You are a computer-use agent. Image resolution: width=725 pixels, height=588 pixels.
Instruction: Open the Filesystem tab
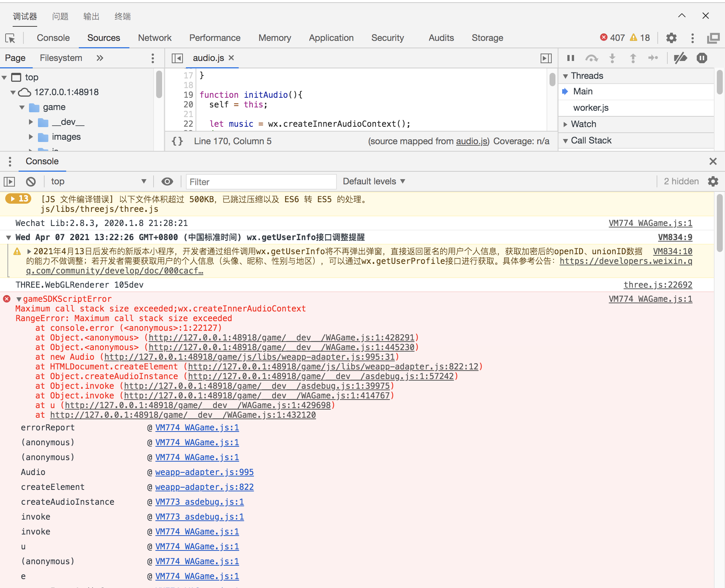61,58
